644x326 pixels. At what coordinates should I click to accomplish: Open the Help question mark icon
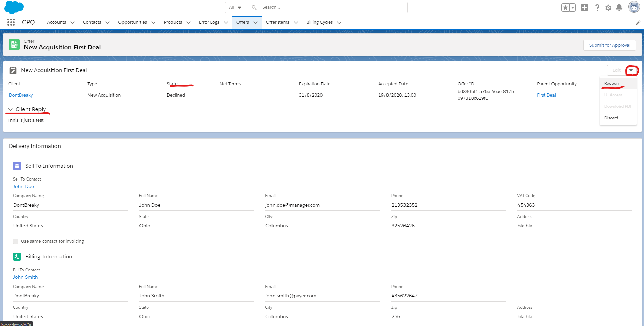(597, 7)
